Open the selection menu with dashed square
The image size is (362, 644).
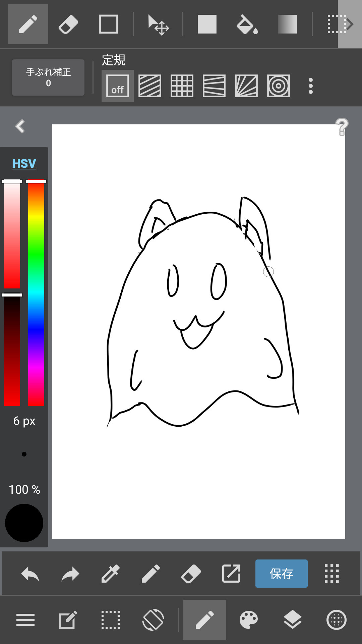point(111,620)
